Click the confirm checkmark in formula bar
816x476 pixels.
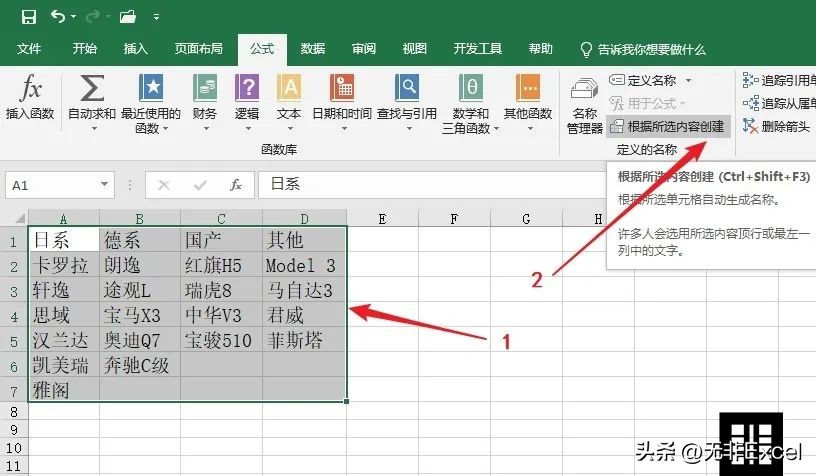coord(200,185)
